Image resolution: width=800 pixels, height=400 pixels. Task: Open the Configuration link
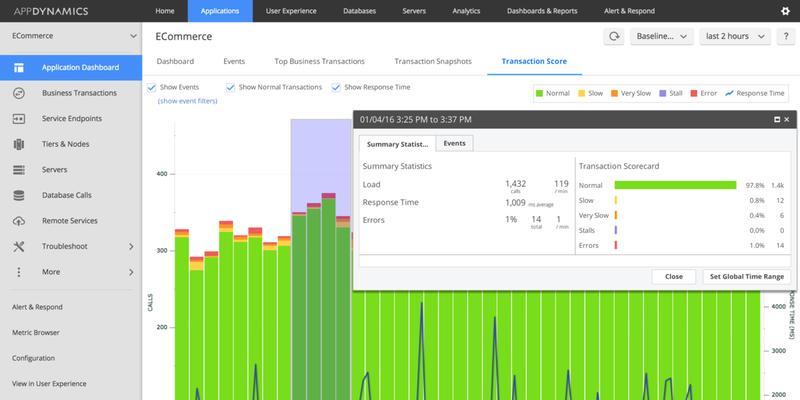tap(33, 358)
